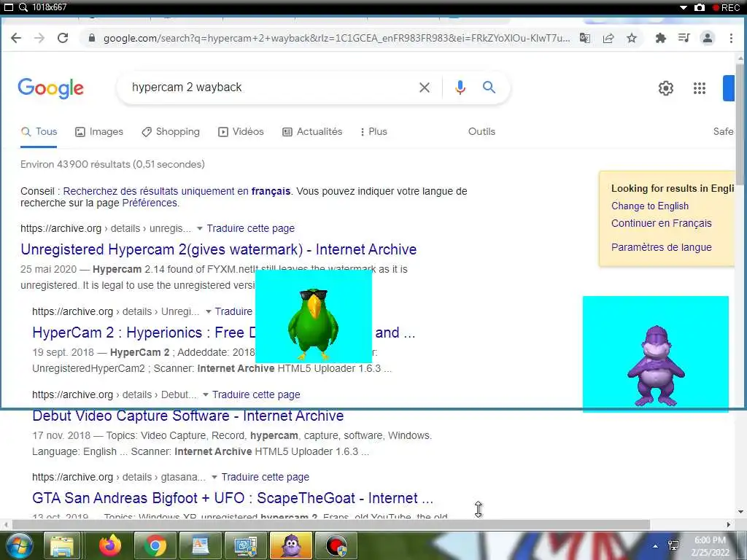Show hidden system tray icons

[656, 546]
